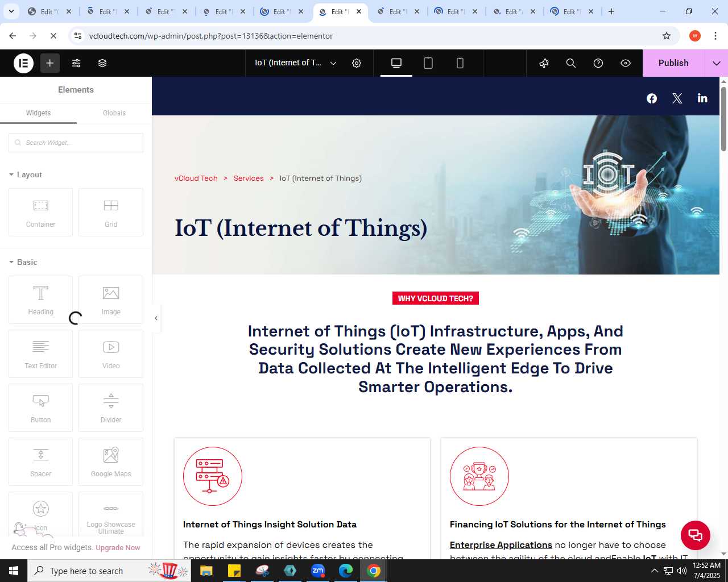
Task: Click the LinkedIn icon in header
Action: point(702,98)
